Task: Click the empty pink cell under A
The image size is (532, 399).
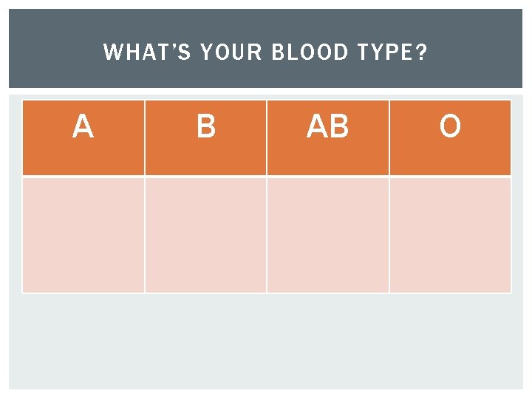Action: click(83, 235)
